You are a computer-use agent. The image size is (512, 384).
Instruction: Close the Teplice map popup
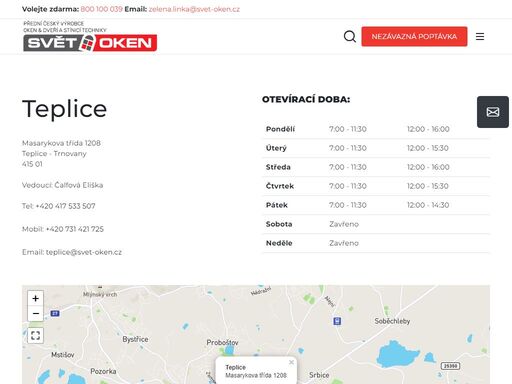point(291,362)
